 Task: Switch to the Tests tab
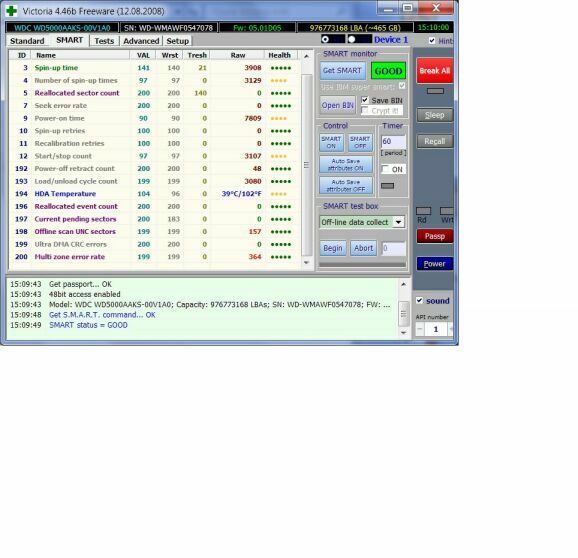[x=104, y=41]
